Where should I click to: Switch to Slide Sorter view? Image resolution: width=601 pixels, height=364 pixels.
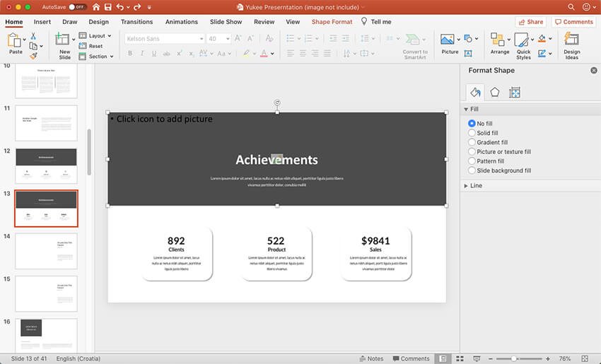(460, 358)
